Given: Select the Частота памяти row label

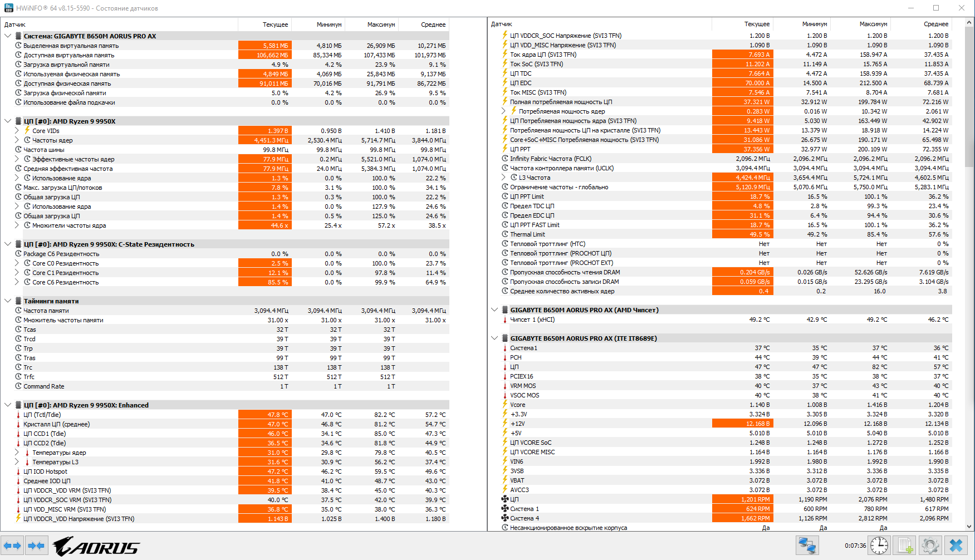Looking at the screenshot, I should click(x=46, y=311).
